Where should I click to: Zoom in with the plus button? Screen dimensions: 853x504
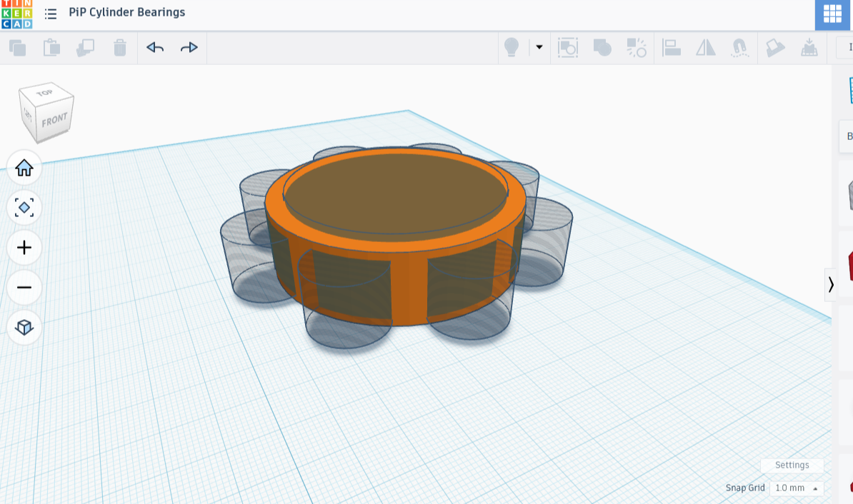24,248
